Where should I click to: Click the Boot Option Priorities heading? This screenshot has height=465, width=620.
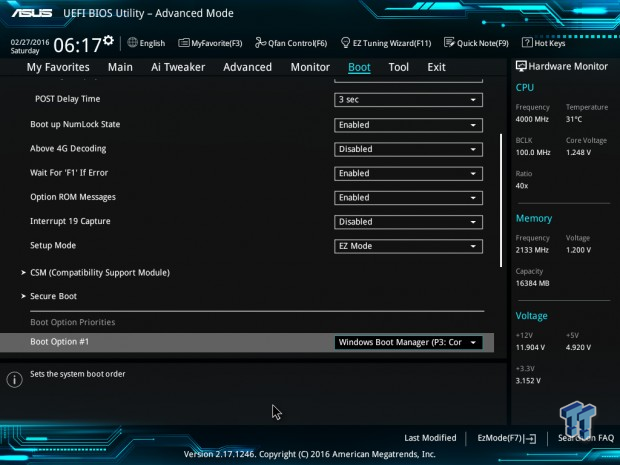73,322
